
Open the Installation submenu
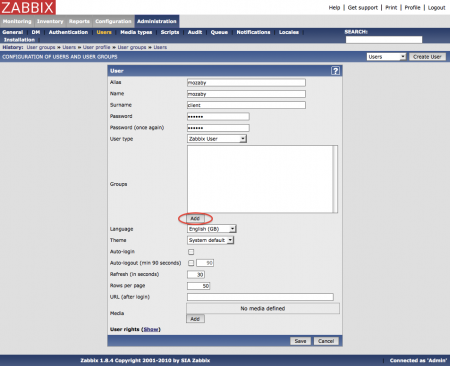coord(19,40)
